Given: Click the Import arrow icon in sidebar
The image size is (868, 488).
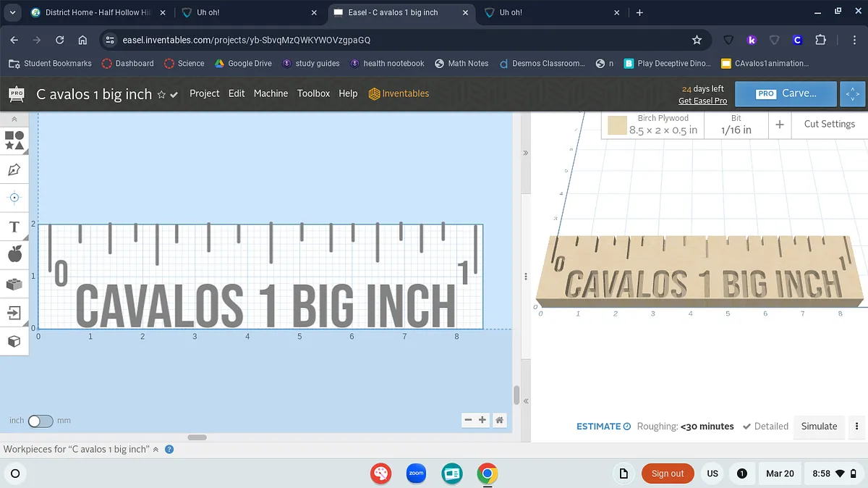Looking at the screenshot, I should 14,312.
